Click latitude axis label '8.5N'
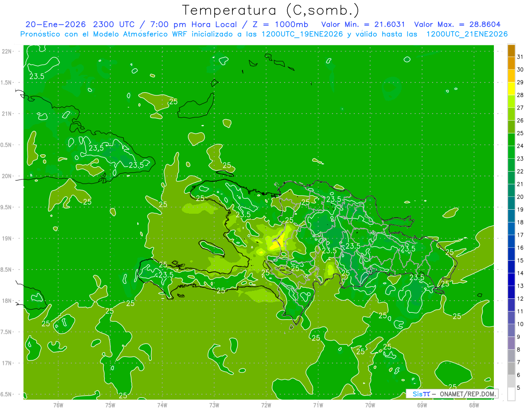532x411 pixels. tap(6, 270)
